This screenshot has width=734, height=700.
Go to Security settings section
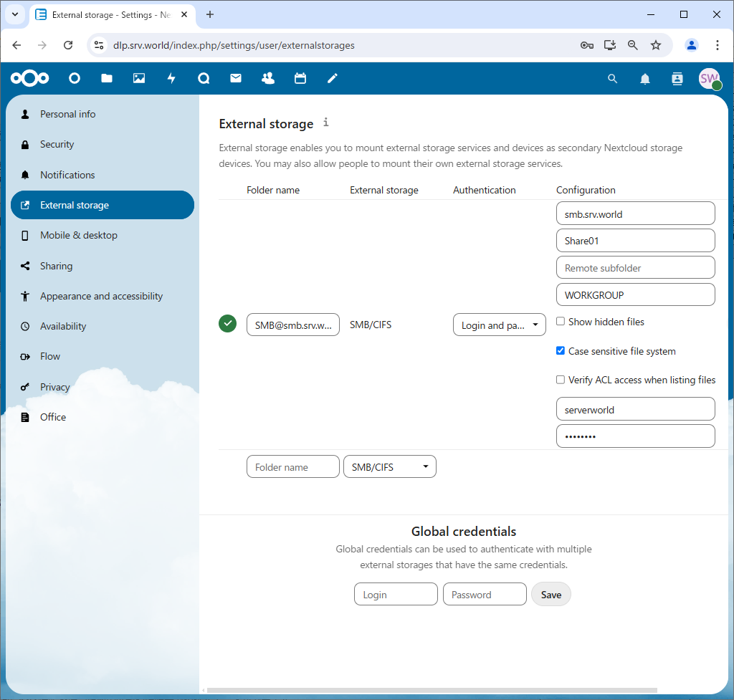tap(57, 145)
